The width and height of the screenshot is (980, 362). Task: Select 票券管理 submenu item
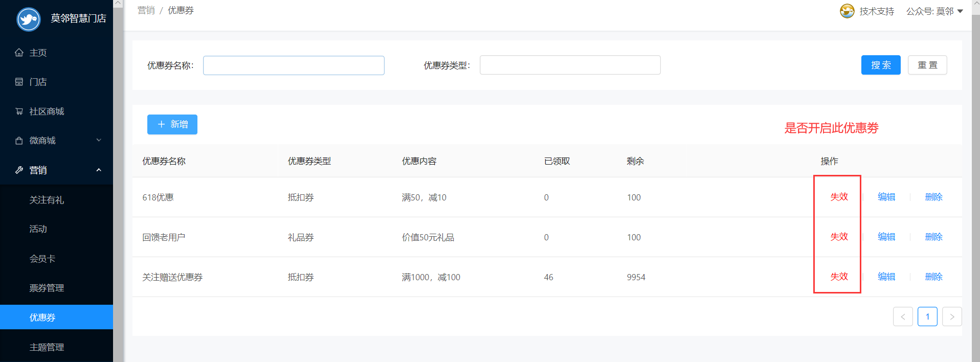pyautogui.click(x=56, y=288)
